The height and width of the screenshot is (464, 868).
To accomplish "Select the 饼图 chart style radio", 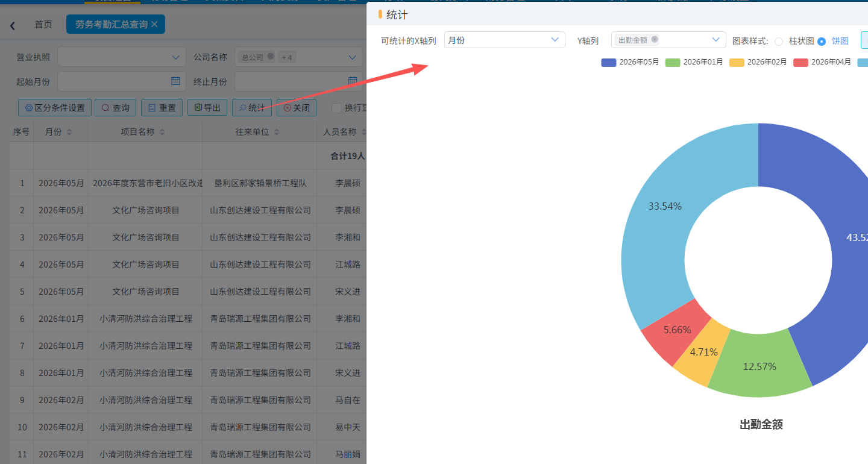I will point(822,41).
